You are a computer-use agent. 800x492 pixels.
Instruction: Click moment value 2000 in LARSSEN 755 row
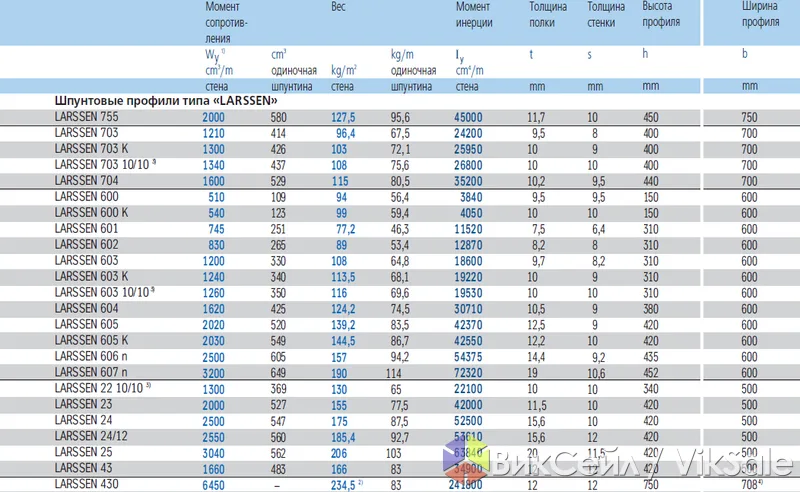(213, 117)
